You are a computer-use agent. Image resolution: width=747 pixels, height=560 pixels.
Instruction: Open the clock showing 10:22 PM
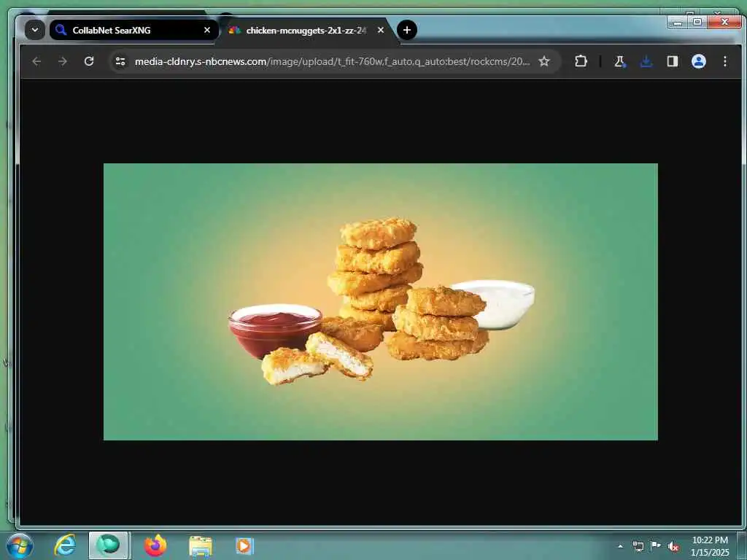point(710,545)
